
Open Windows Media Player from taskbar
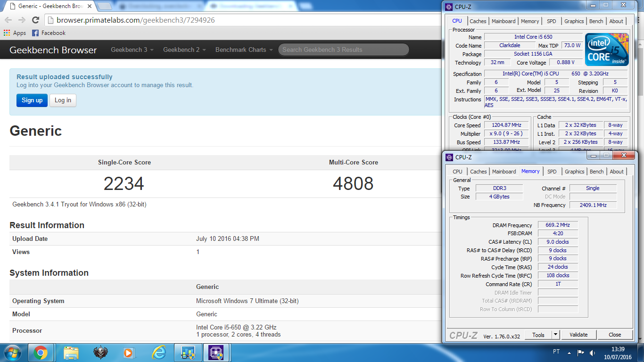click(128, 352)
